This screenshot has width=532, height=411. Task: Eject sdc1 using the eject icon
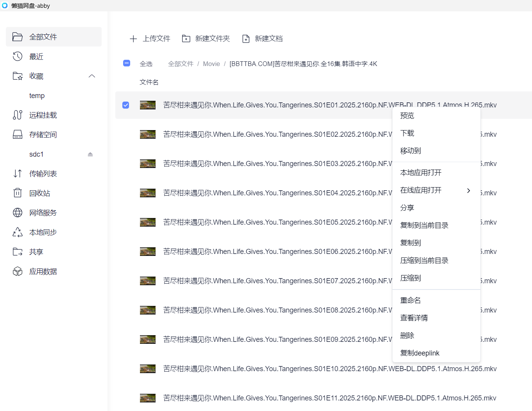(x=90, y=154)
